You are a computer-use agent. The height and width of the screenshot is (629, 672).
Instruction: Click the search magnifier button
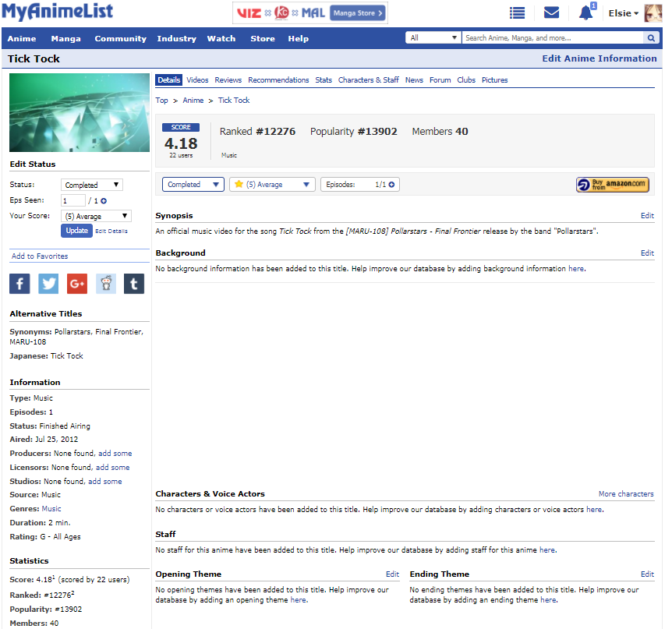(651, 37)
